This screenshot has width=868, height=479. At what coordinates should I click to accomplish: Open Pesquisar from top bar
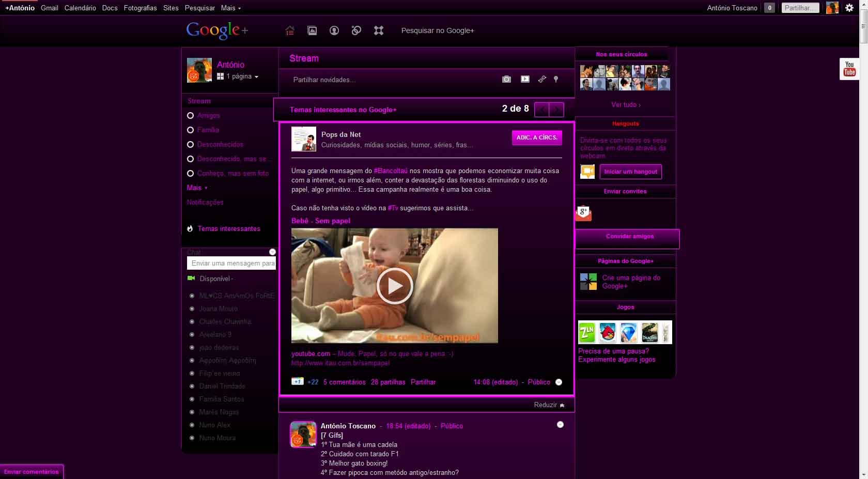199,8
